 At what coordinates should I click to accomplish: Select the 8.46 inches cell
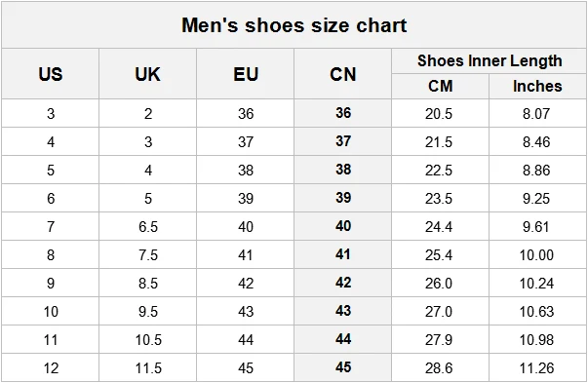point(536,142)
